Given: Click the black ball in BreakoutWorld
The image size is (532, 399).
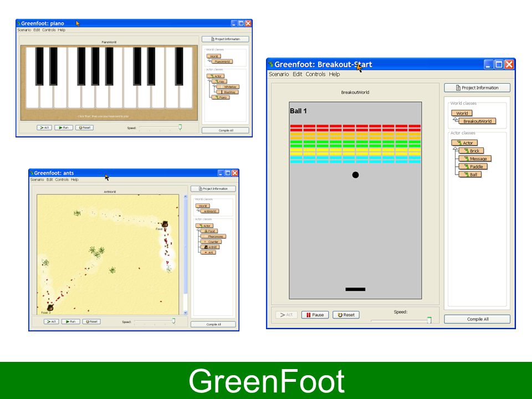Looking at the screenshot, I should pyautogui.click(x=355, y=175).
